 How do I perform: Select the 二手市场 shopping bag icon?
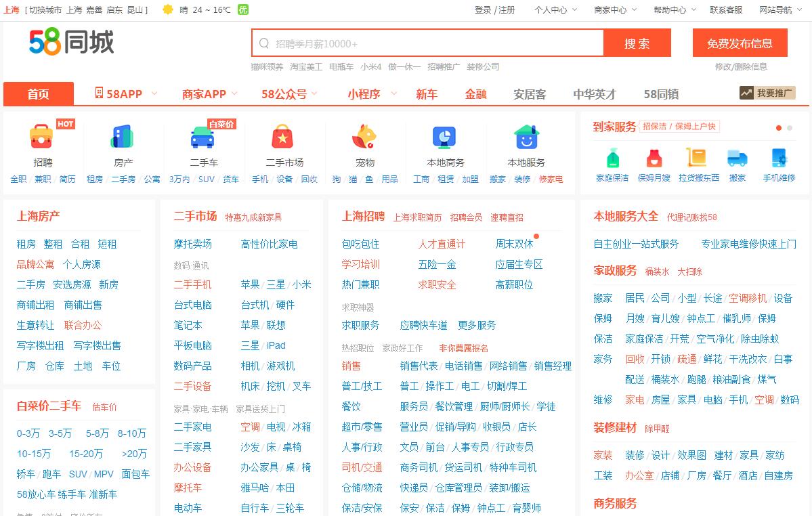284,137
